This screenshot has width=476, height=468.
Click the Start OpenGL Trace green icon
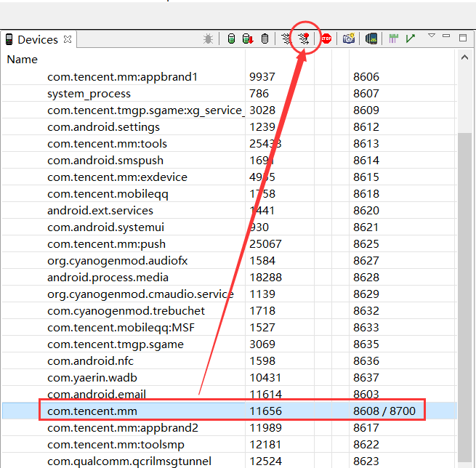[x=410, y=39]
